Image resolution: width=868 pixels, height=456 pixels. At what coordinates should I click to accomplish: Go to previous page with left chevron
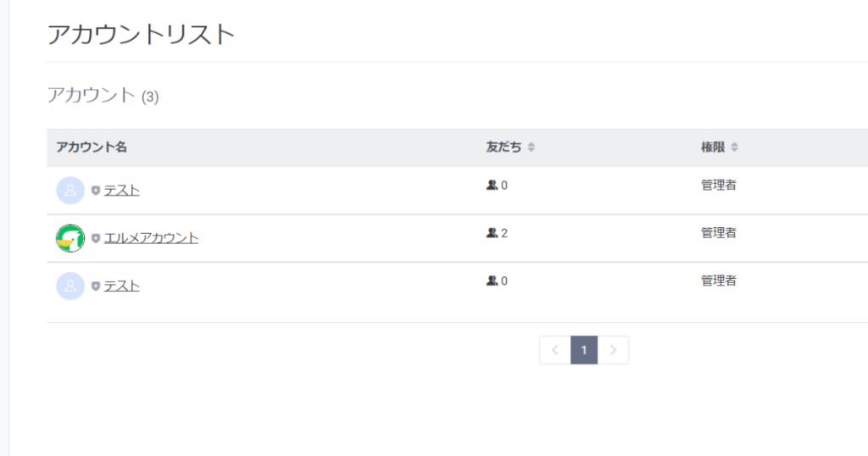pyautogui.click(x=555, y=350)
